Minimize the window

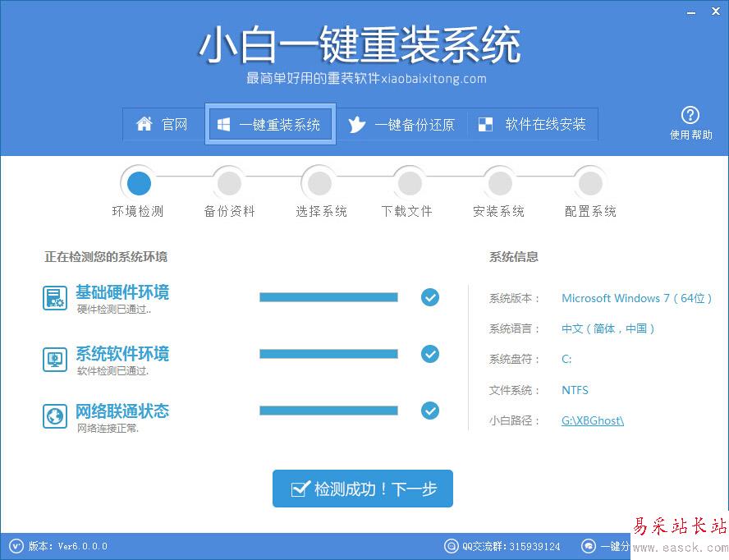[691, 12]
